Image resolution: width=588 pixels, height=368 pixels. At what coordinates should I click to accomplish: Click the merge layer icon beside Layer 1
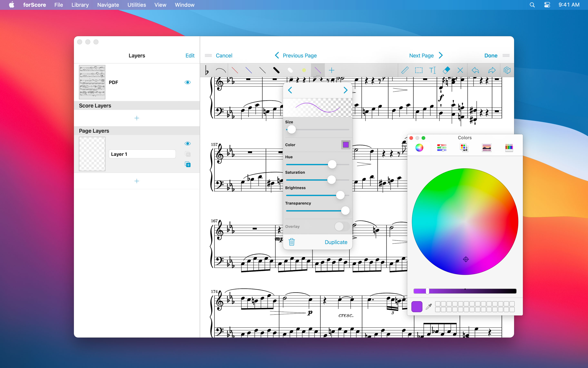point(188,154)
